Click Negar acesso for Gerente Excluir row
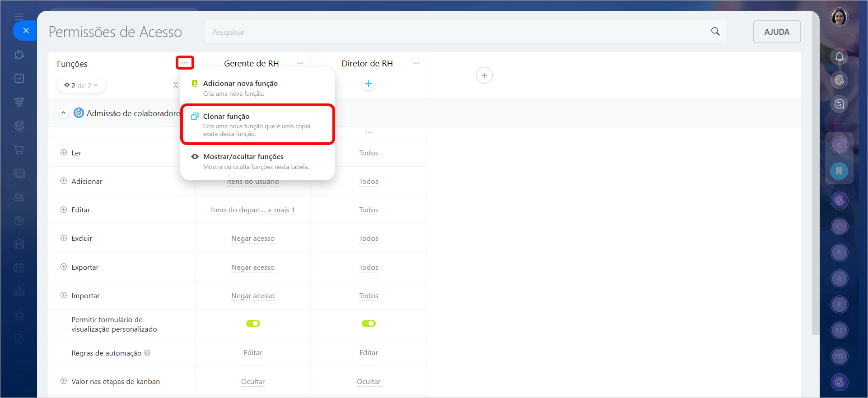Image resolution: width=868 pixels, height=398 pixels. coord(253,239)
